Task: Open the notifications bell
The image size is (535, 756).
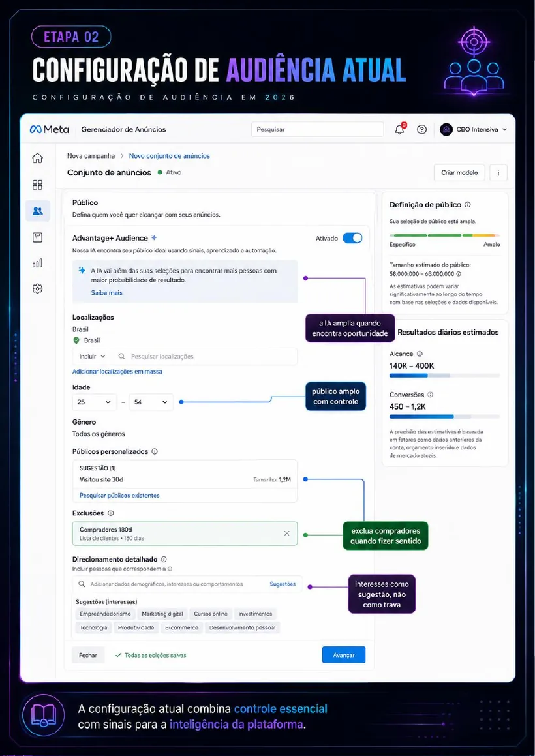Action: 399,129
